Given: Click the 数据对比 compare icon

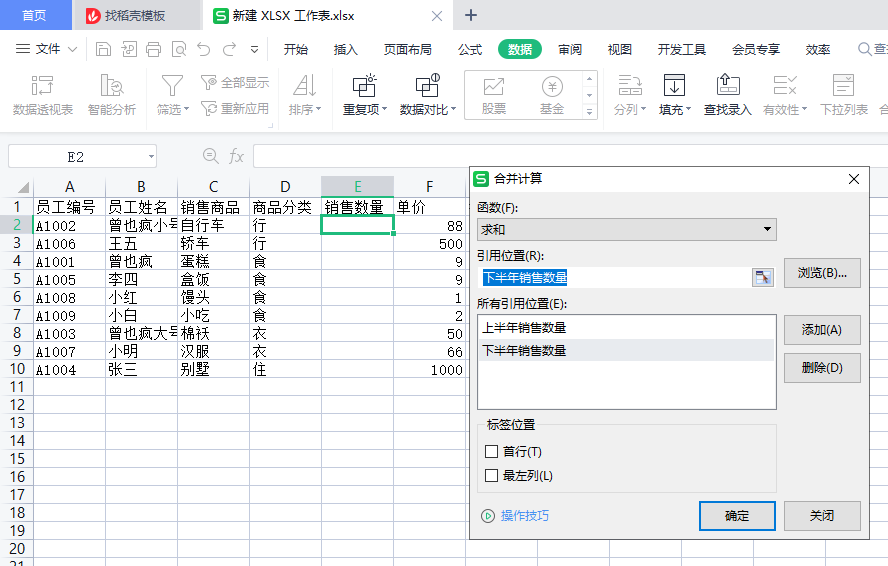Looking at the screenshot, I should [428, 86].
